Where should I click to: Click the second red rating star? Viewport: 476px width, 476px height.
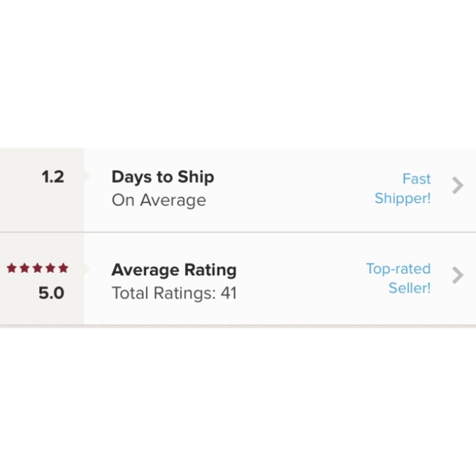coord(25,268)
